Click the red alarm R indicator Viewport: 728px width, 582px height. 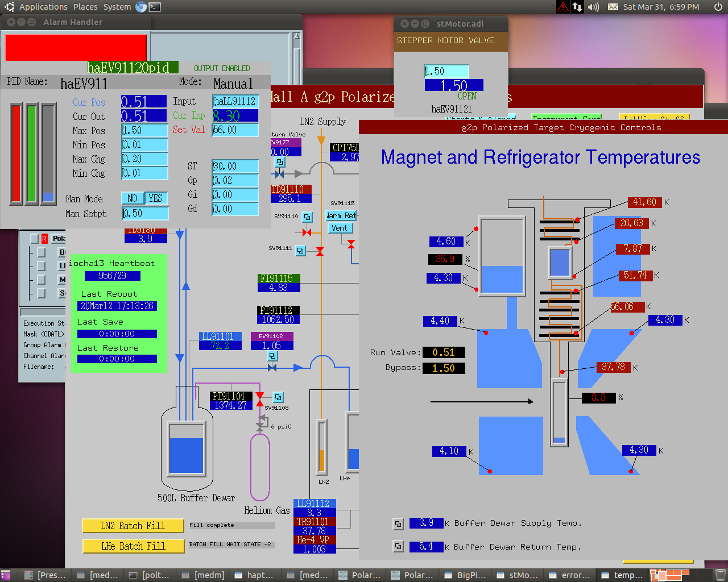click(x=44, y=239)
